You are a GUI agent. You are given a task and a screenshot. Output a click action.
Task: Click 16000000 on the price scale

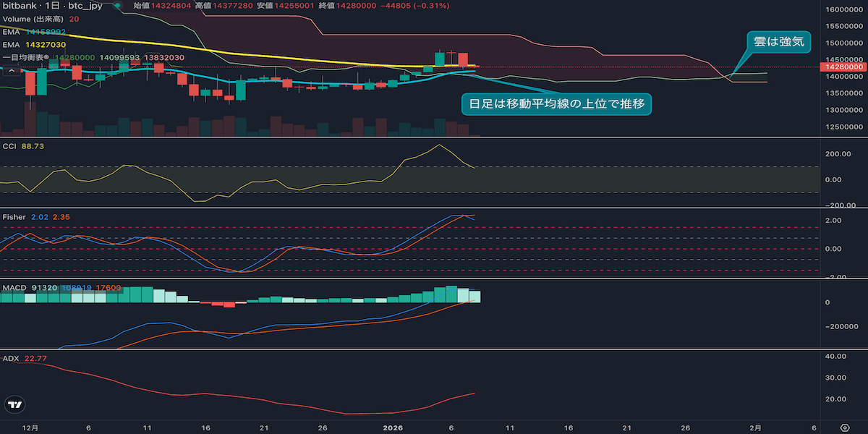(x=843, y=9)
